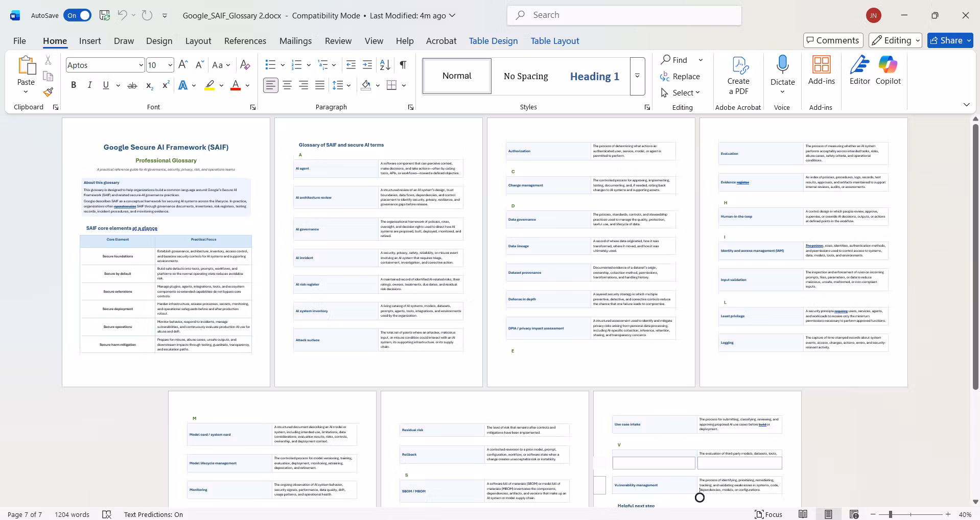Click the Redo arrow icon

pyautogui.click(x=147, y=15)
